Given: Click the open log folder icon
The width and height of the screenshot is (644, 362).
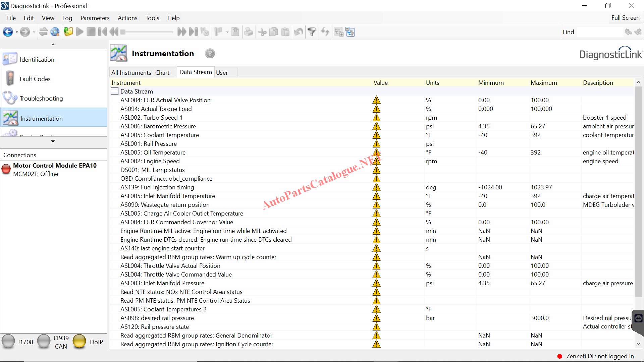Looking at the screenshot, I should coord(68,32).
